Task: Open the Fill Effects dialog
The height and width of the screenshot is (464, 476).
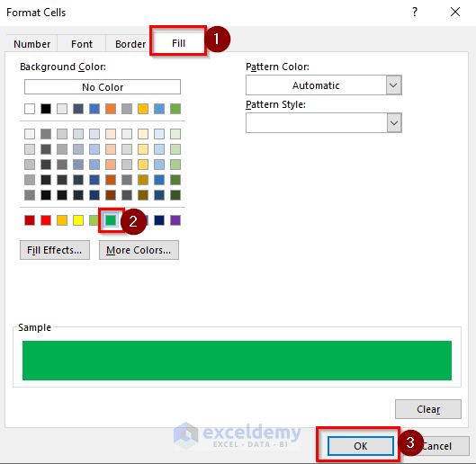Action: [x=55, y=250]
